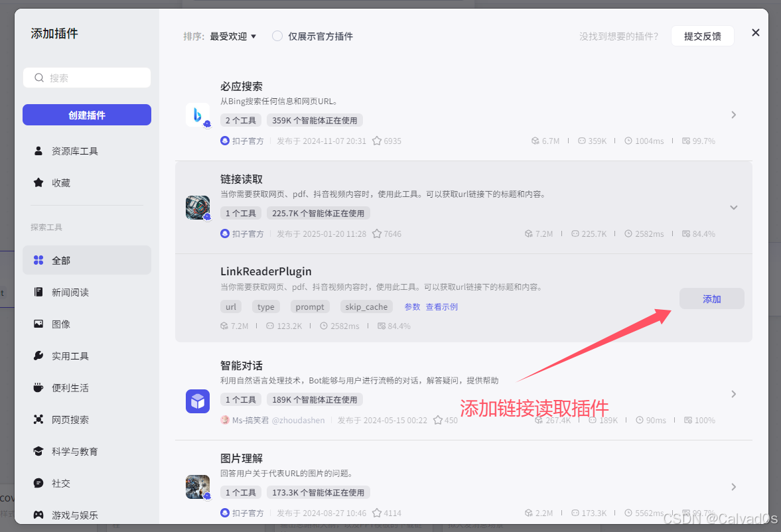Open the 参数 link
Viewport: 781px width, 532px height.
point(413,307)
